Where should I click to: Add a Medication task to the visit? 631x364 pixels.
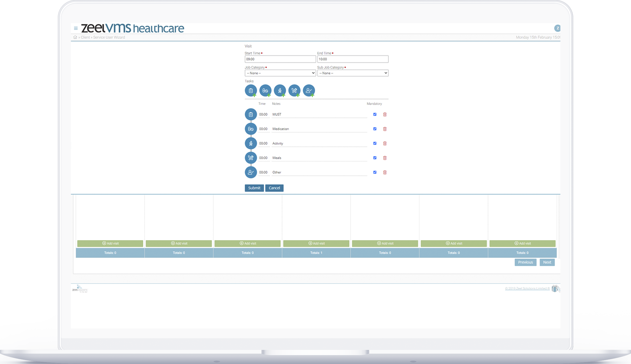(x=265, y=91)
